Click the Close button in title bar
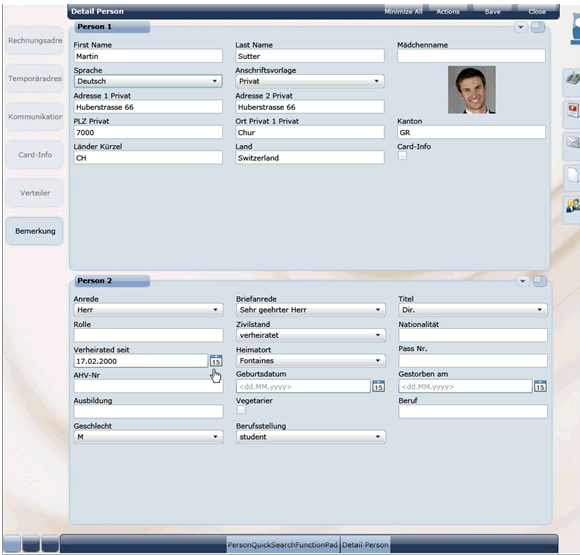580x555 pixels. [537, 11]
